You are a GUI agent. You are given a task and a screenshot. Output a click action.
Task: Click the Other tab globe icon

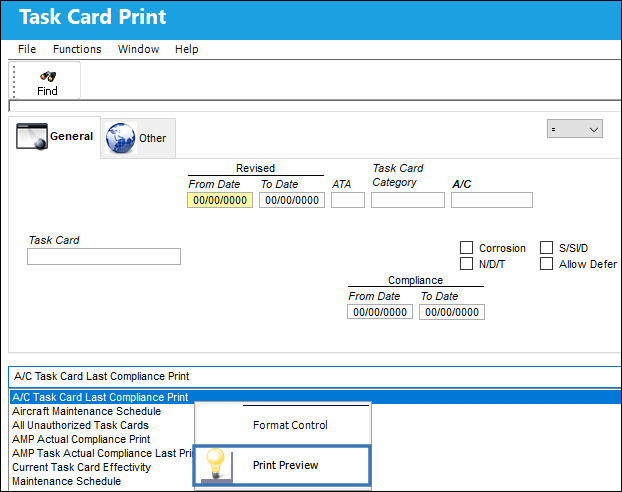[x=121, y=138]
